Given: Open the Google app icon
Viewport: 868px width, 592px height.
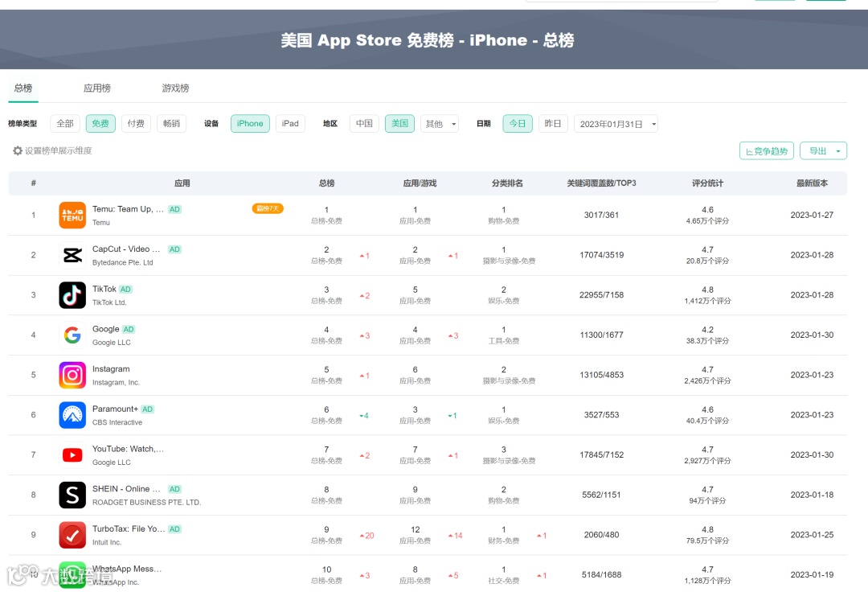Looking at the screenshot, I should (72, 335).
